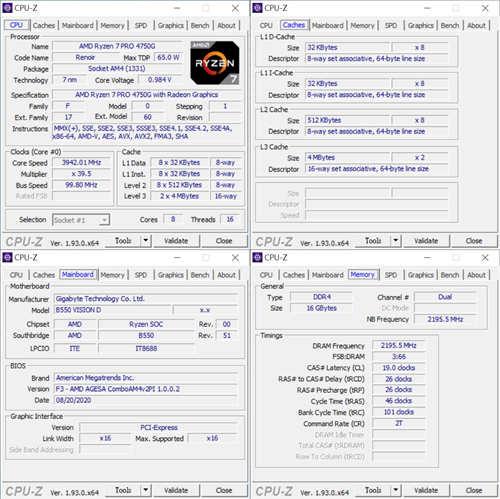Click Tools button in Mainboard window

(123, 490)
